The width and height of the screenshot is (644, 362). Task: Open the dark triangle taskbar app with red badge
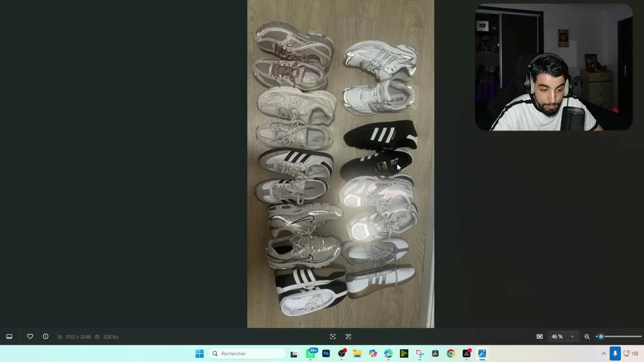pyautogui.click(x=466, y=353)
